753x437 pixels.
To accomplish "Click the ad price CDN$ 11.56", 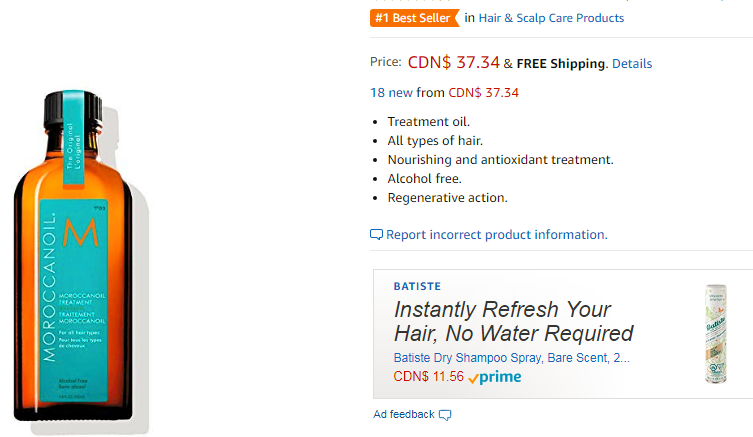I will coord(428,376).
